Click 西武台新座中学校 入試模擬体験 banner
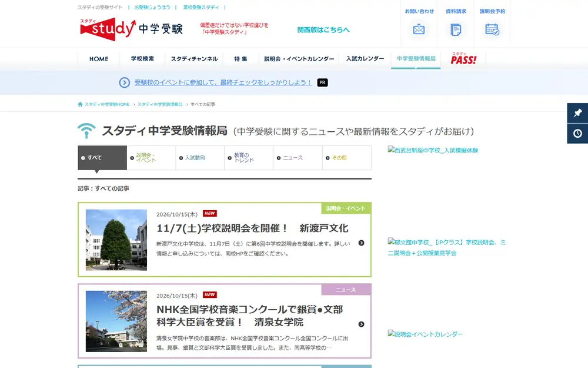Viewport: 588px width, 368px height. tap(433, 150)
